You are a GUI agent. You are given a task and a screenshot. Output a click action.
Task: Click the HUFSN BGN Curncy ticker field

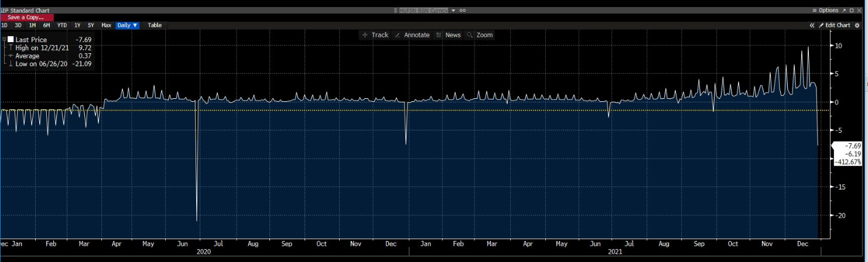click(x=423, y=11)
